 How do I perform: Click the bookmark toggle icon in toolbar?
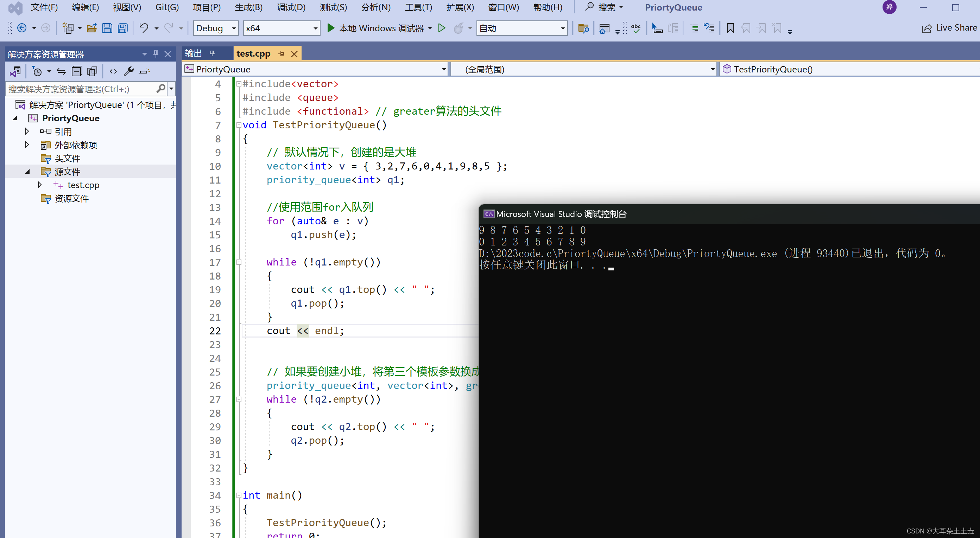[x=730, y=28]
